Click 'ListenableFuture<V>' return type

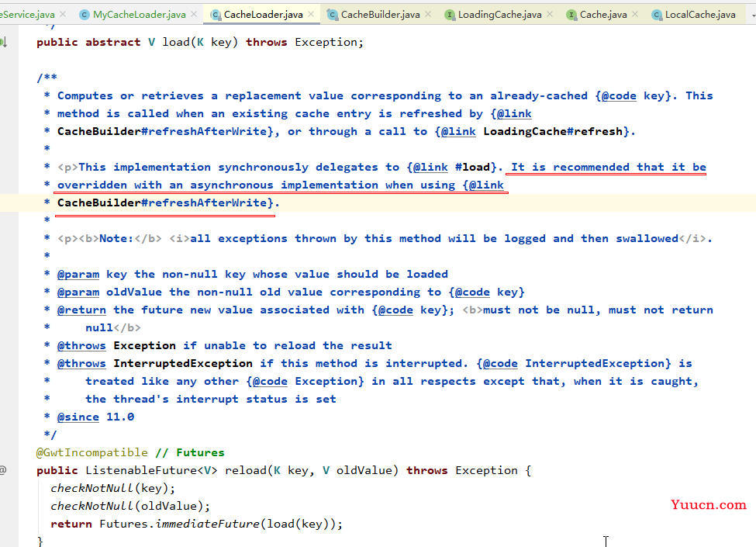[151, 470]
